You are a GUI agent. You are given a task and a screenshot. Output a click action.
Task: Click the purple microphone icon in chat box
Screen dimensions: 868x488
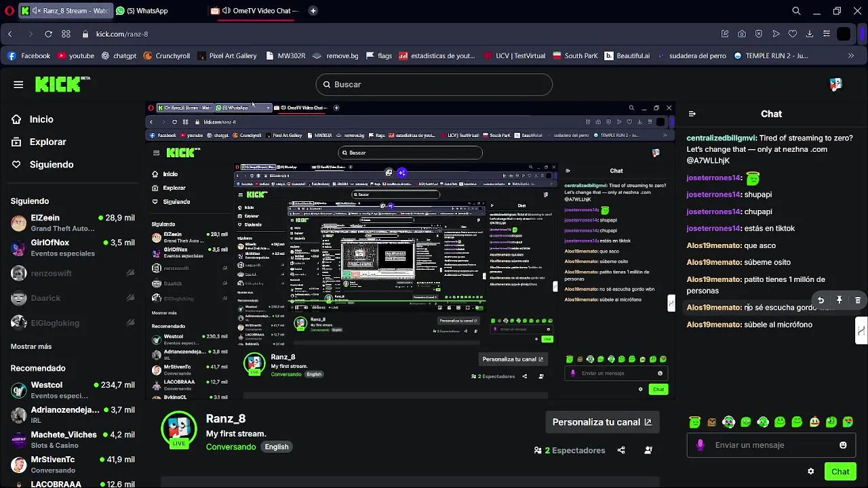(701, 445)
